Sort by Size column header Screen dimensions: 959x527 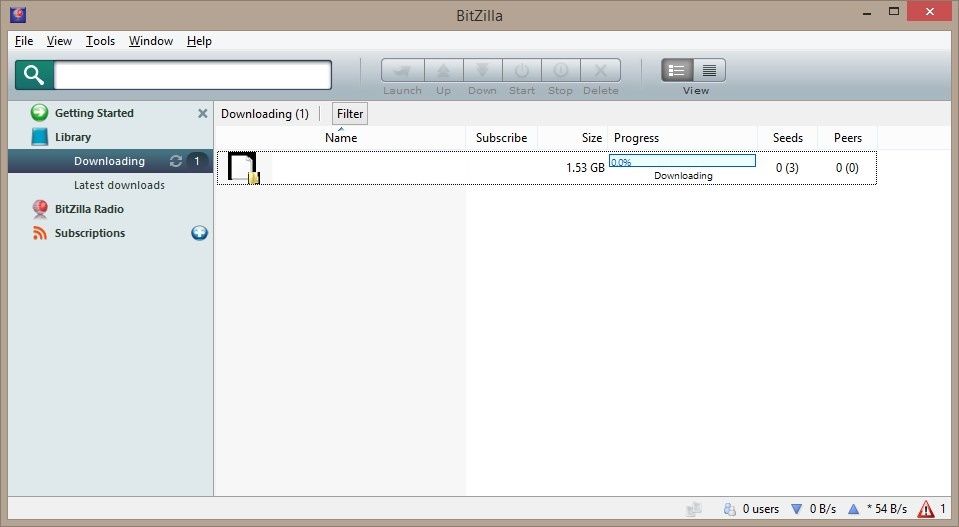click(572, 138)
